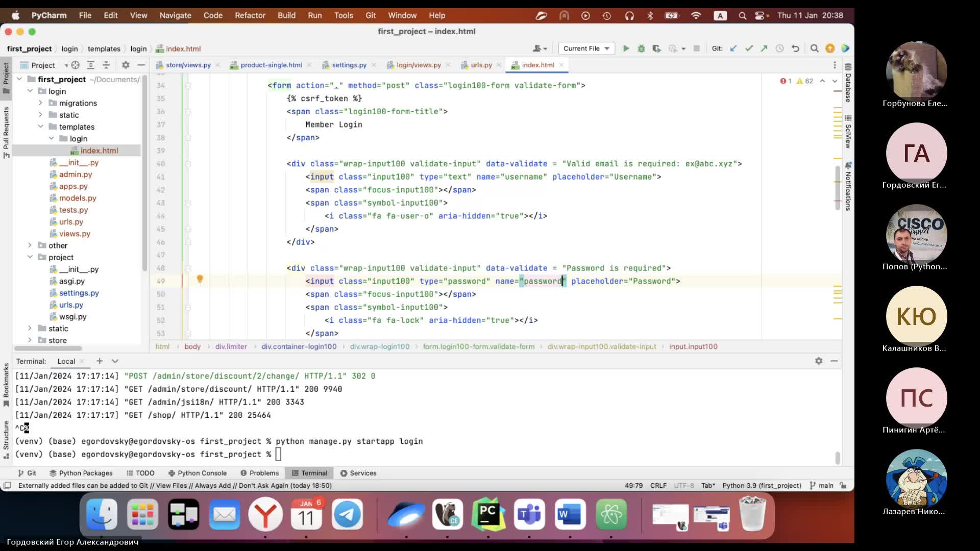
Task: Switch to store/views.py tab
Action: 188,65
